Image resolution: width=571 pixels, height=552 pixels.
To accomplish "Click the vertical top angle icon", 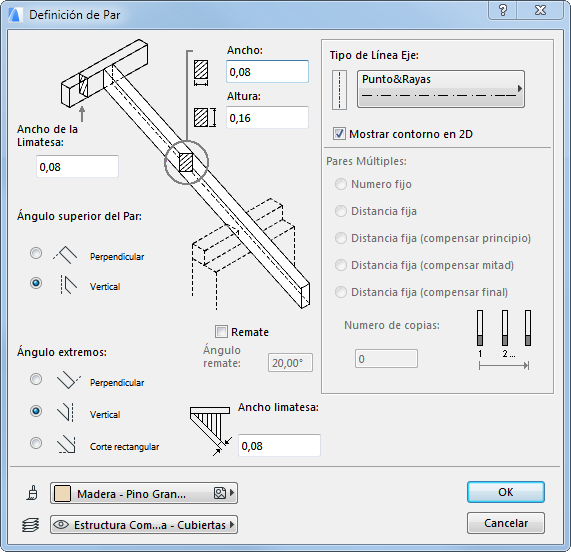I will pos(68,284).
